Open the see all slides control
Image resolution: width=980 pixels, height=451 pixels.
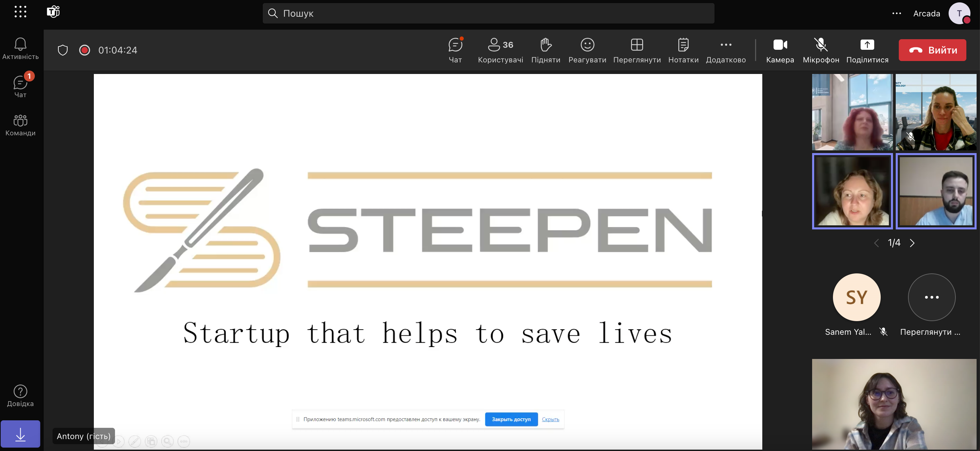pyautogui.click(x=151, y=441)
